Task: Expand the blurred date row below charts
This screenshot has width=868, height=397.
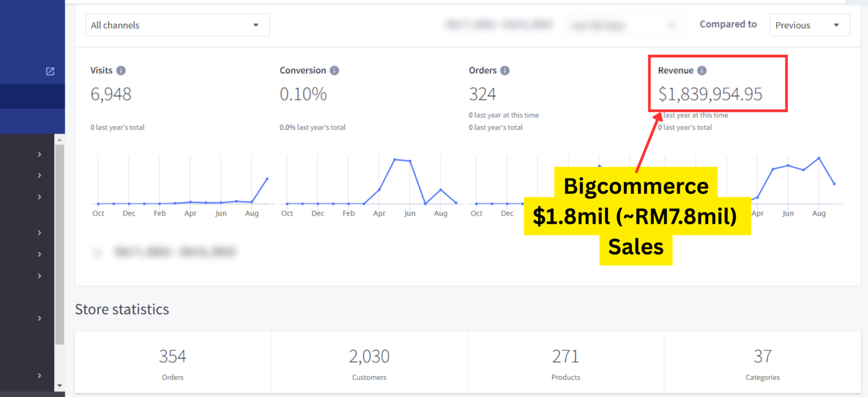Action: click(98, 252)
